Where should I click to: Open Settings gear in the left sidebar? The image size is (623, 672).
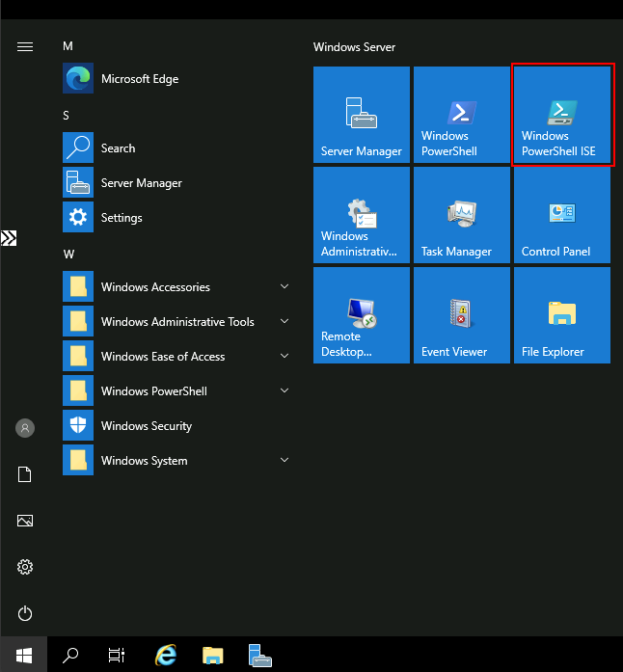25,567
